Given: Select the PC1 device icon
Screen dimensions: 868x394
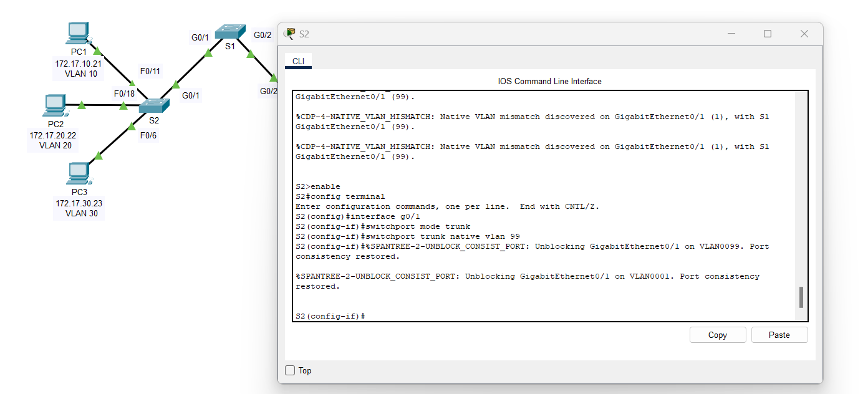Looking at the screenshot, I should tap(77, 31).
